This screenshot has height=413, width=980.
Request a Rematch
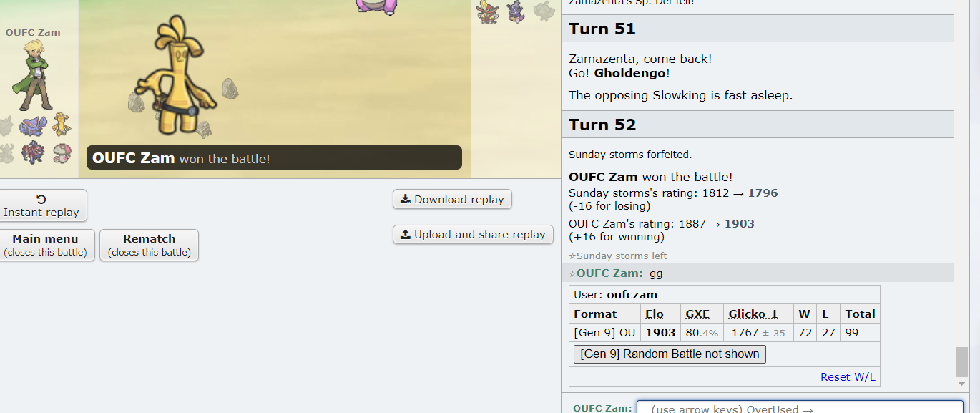click(x=149, y=245)
